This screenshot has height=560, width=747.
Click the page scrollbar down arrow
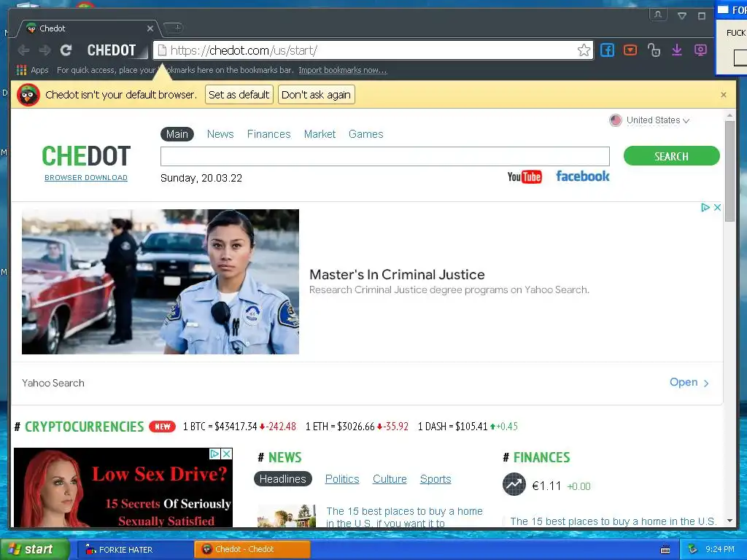coord(729,521)
